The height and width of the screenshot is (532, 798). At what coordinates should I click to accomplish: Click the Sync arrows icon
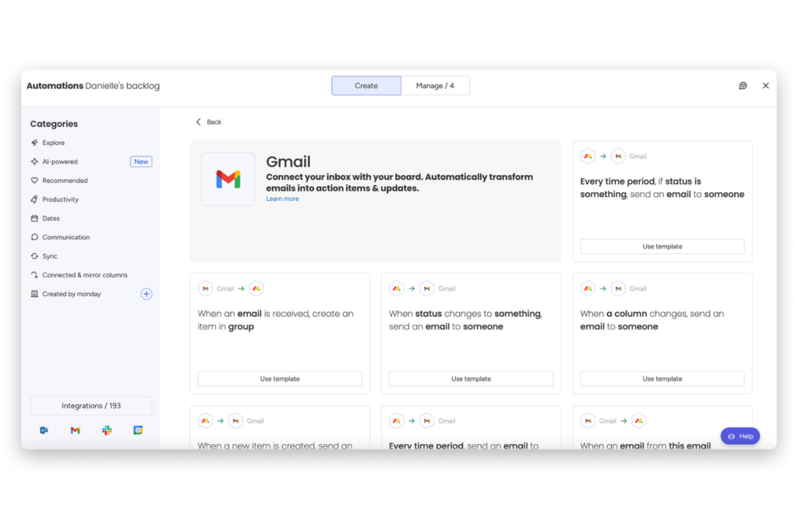pyautogui.click(x=34, y=255)
